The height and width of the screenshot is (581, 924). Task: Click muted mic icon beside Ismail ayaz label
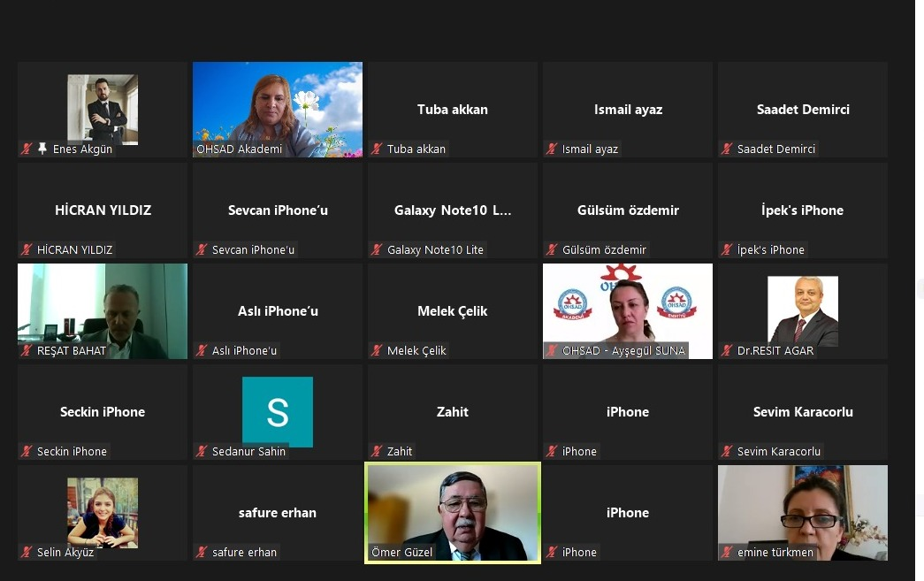point(552,149)
